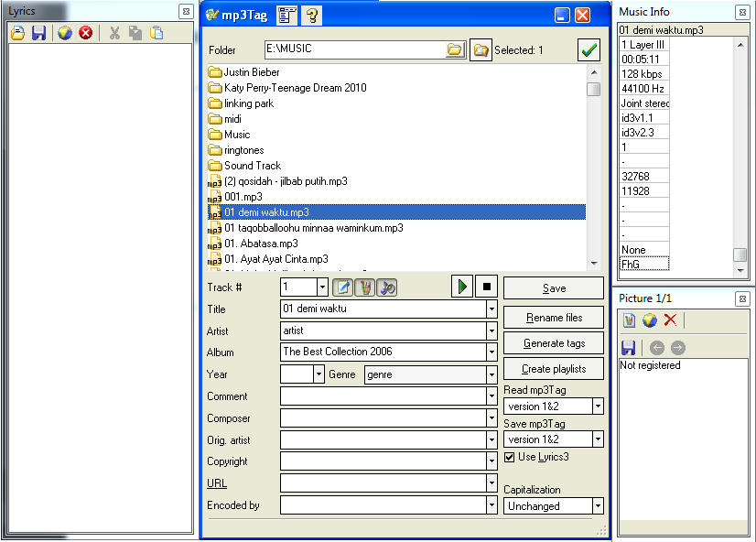
Task: Open the Year dropdown
Action: coord(319,374)
